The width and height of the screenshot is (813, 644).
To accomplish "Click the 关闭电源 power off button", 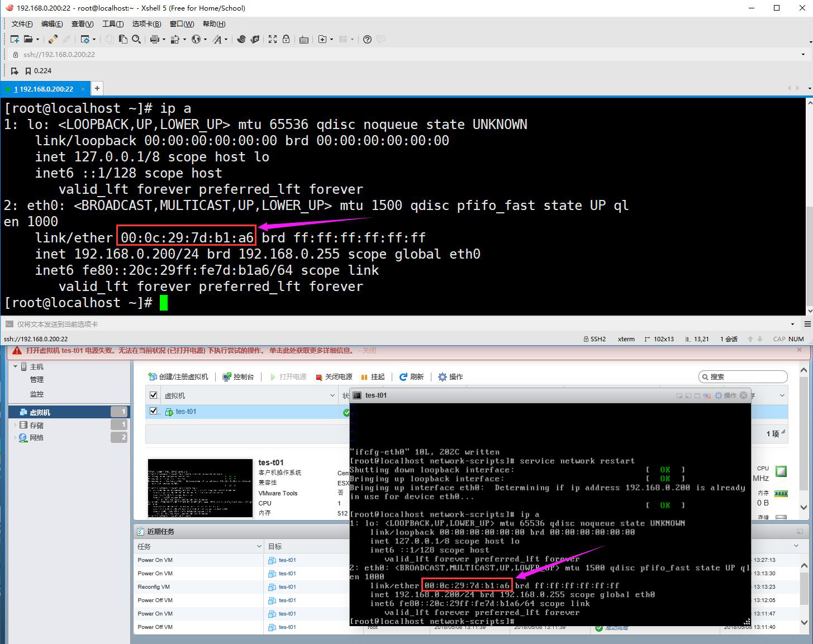I will pos(334,377).
